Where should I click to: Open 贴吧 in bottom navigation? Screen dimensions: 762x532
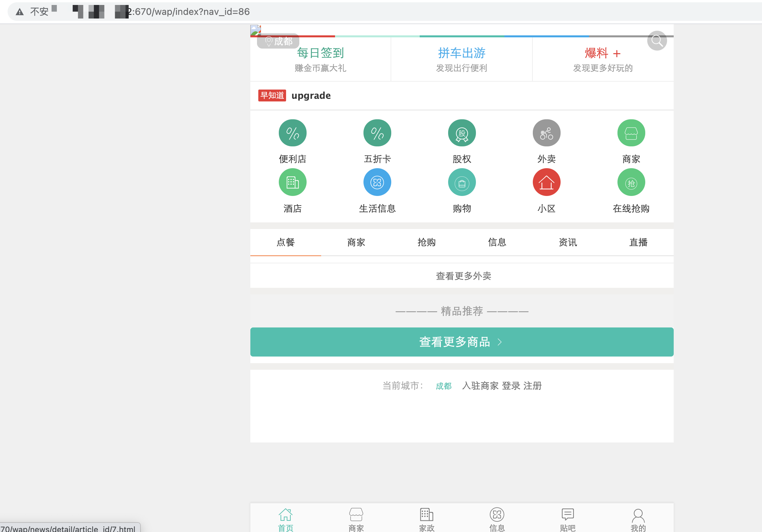point(568,519)
